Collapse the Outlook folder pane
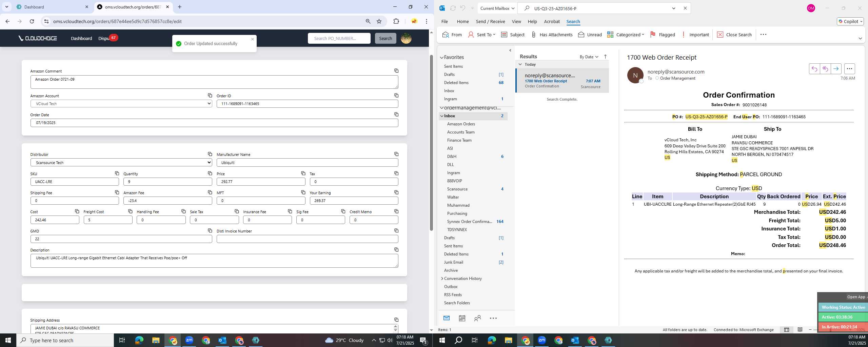 pyautogui.click(x=510, y=50)
